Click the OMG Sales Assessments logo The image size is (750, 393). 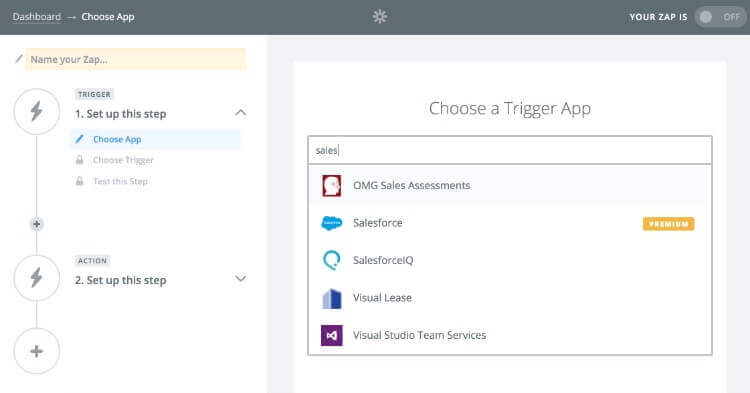tap(331, 186)
